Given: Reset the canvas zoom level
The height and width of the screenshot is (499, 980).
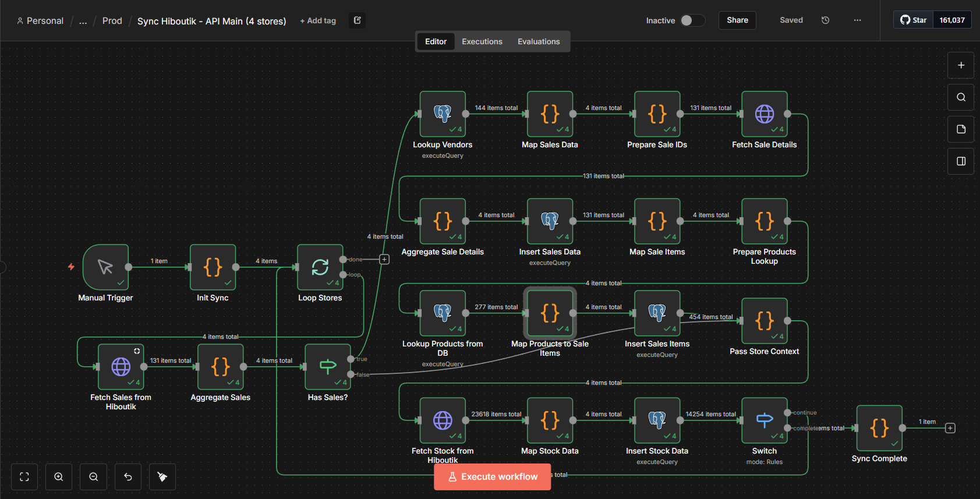Looking at the screenshot, I should pos(128,477).
